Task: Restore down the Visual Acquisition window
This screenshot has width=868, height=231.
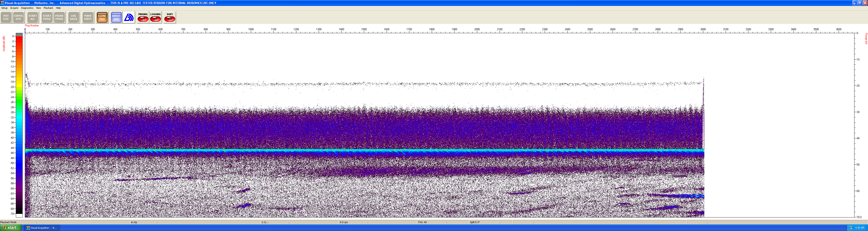Action: tap(860, 3)
